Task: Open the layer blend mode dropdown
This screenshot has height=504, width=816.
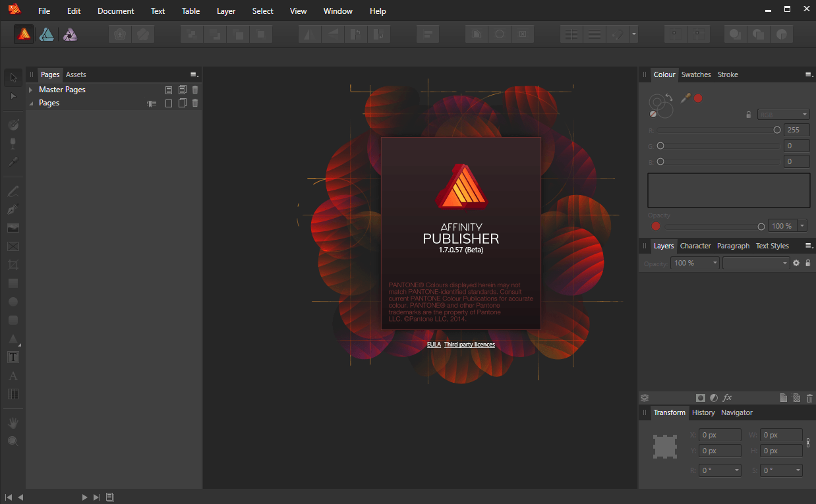Action: point(756,263)
